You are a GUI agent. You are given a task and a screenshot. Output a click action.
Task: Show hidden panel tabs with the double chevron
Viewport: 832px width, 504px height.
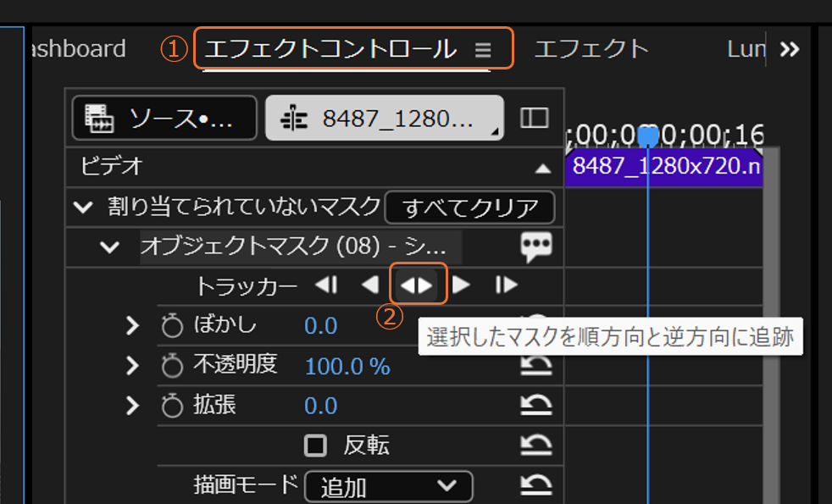[x=790, y=49]
